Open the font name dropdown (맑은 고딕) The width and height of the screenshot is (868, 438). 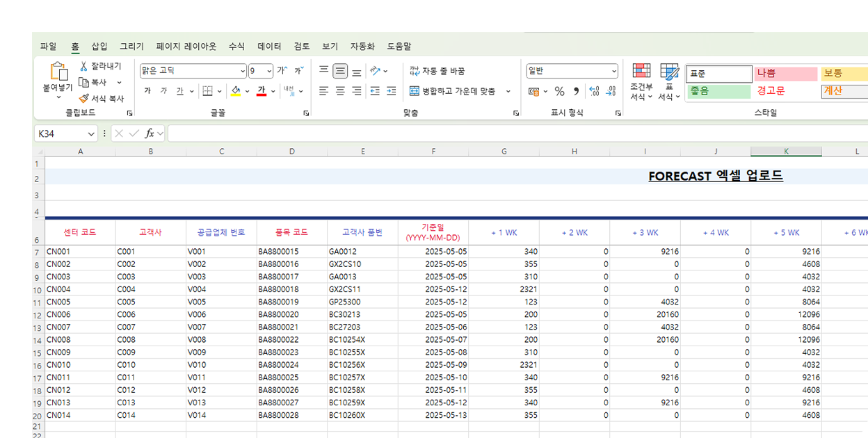(x=243, y=71)
